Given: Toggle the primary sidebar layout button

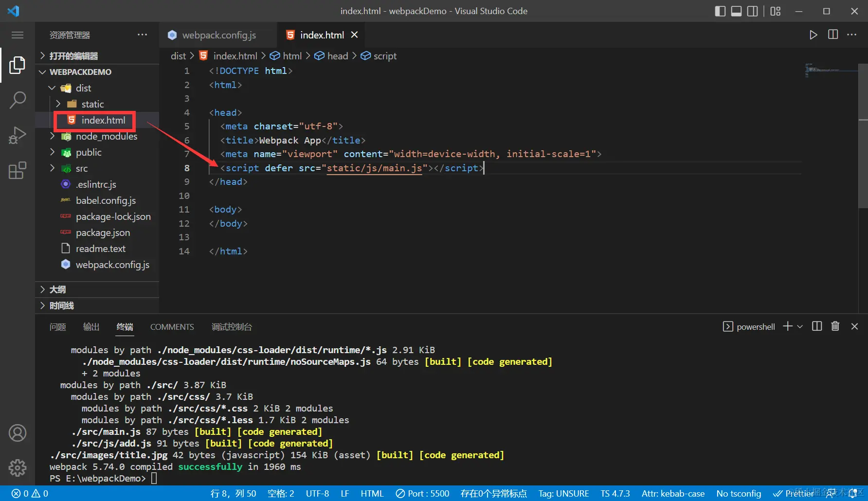Looking at the screenshot, I should 720,11.
